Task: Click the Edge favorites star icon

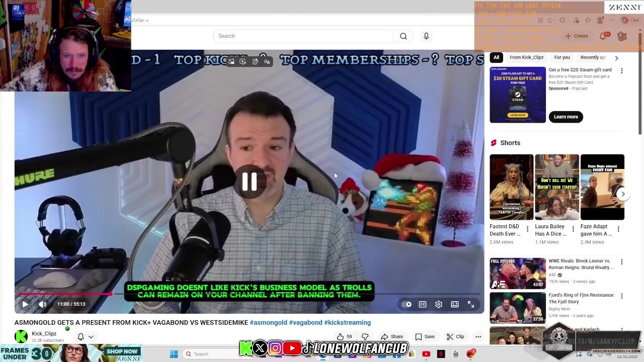Action: (x=550, y=20)
